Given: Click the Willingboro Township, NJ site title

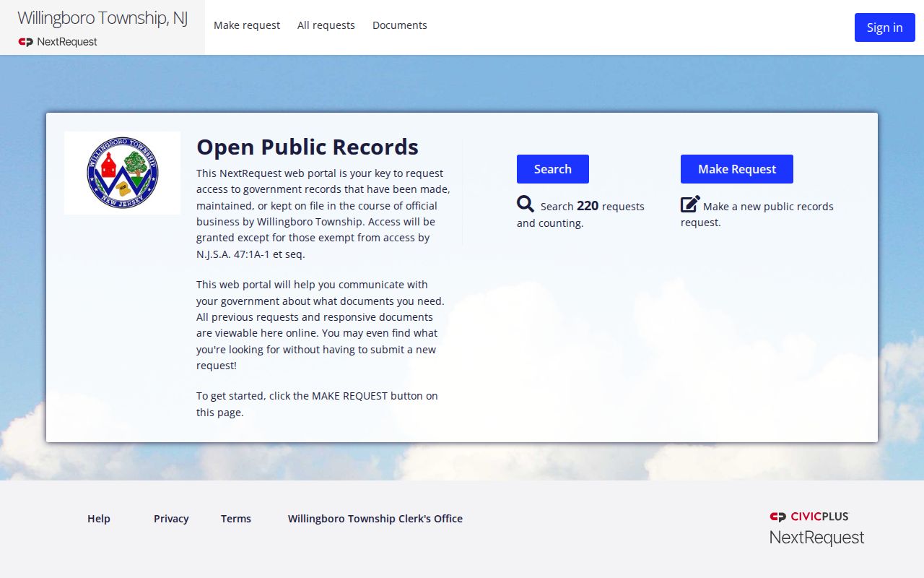Looking at the screenshot, I should pyautogui.click(x=103, y=18).
